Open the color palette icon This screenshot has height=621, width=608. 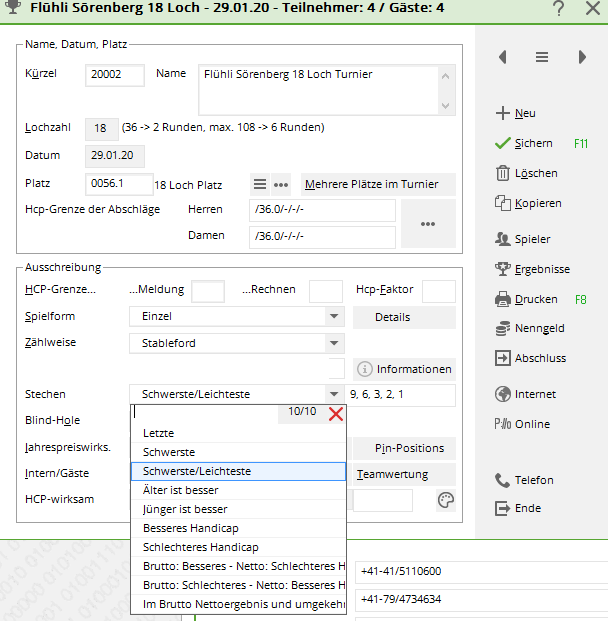(446, 500)
